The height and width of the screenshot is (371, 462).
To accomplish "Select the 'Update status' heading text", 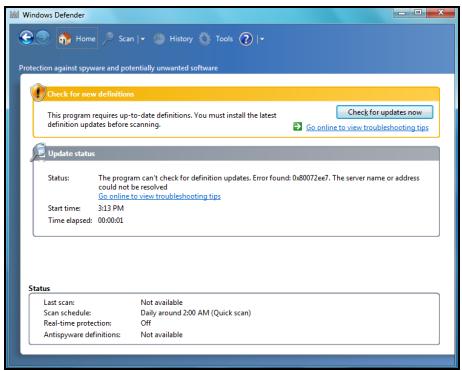I will (71, 154).
